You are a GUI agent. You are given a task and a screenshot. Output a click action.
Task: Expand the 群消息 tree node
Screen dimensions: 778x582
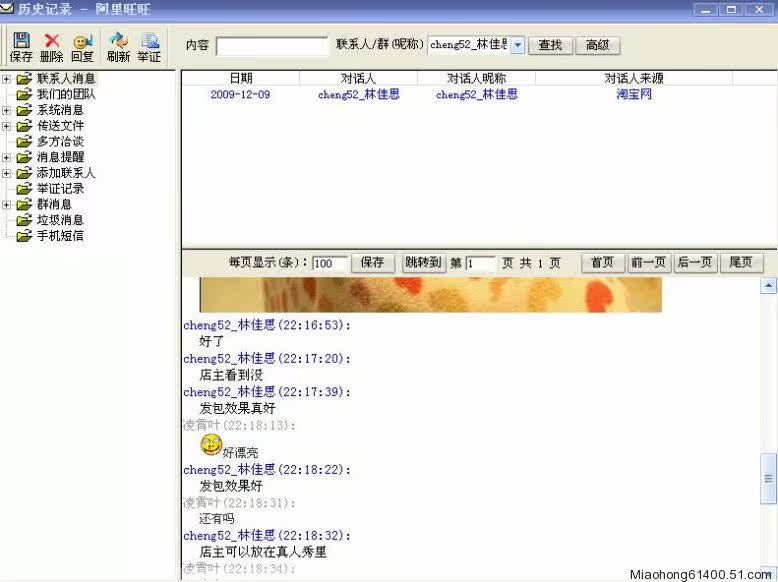pos(6,204)
